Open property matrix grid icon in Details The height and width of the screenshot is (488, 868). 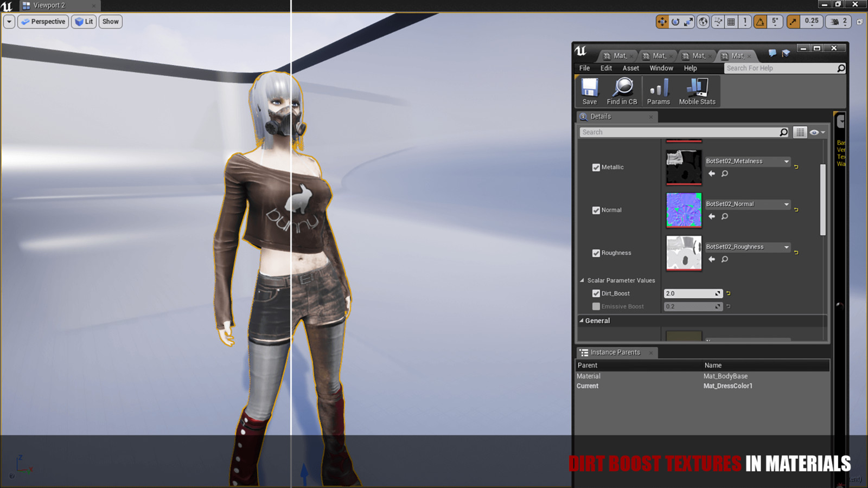click(x=800, y=132)
